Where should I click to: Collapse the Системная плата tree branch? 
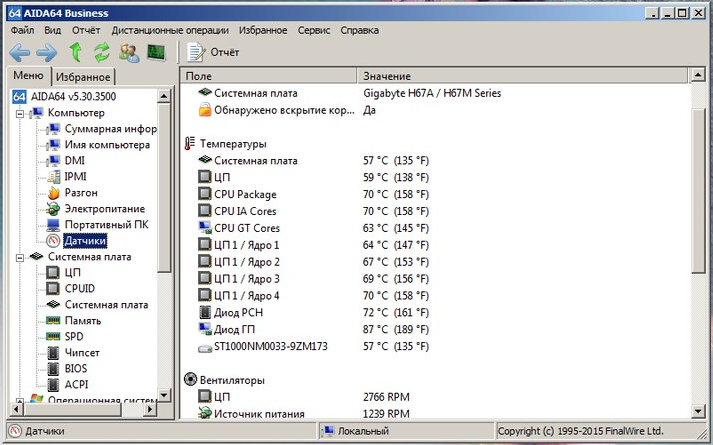pos(20,258)
